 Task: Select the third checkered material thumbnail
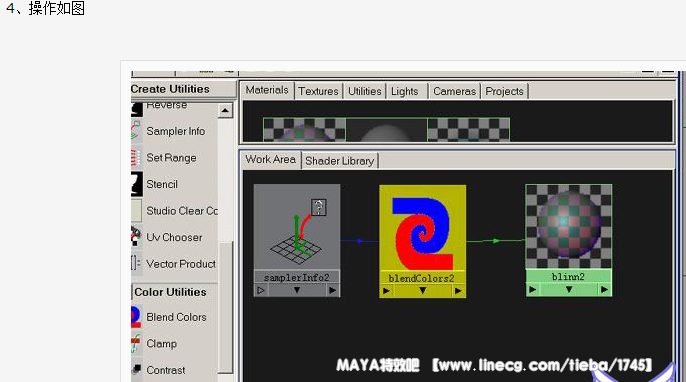[468, 130]
